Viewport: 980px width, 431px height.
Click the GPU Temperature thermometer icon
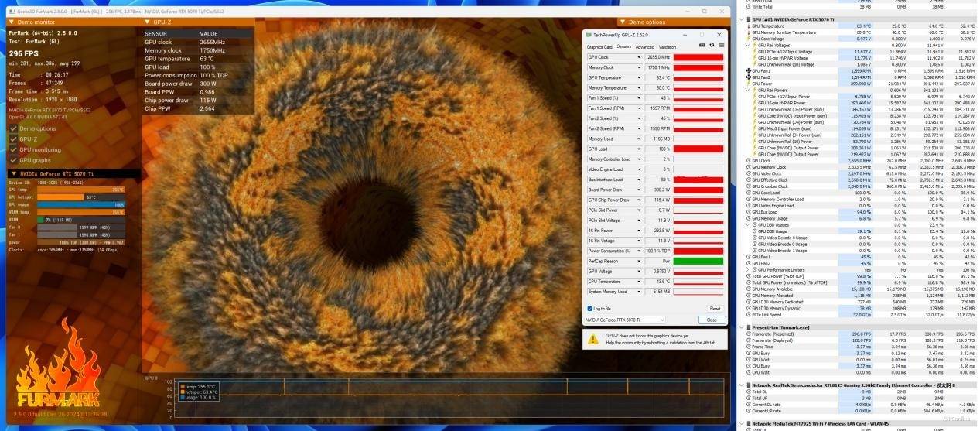[749, 26]
